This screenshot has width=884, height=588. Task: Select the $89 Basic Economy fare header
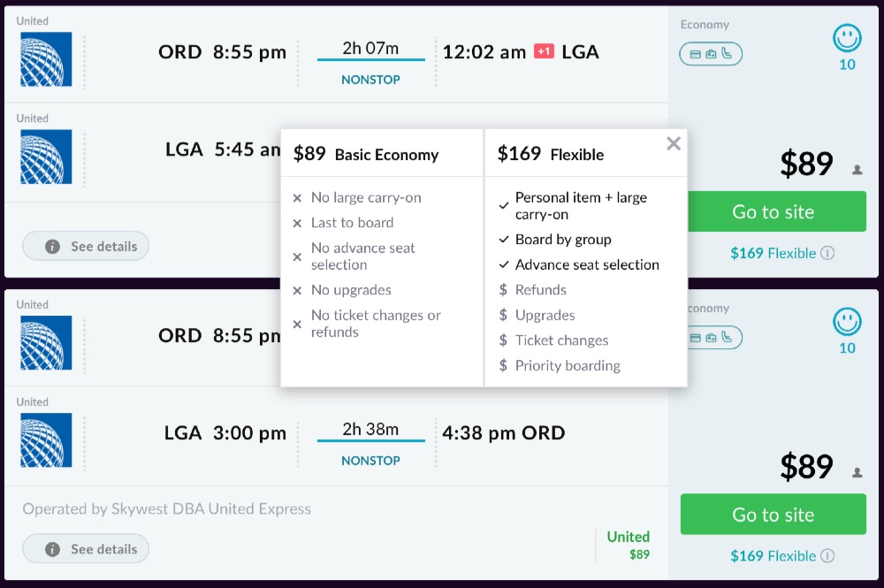point(366,154)
